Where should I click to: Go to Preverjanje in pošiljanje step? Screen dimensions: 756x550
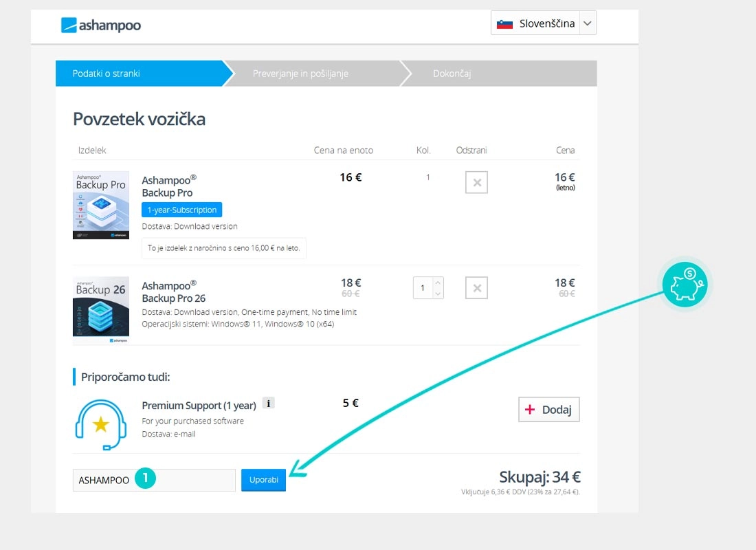pyautogui.click(x=300, y=74)
